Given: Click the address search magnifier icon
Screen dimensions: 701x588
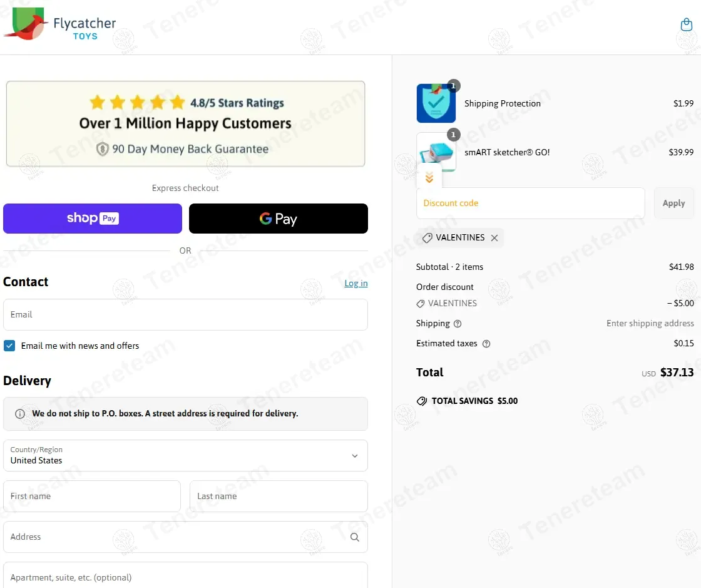Looking at the screenshot, I should click(354, 537).
